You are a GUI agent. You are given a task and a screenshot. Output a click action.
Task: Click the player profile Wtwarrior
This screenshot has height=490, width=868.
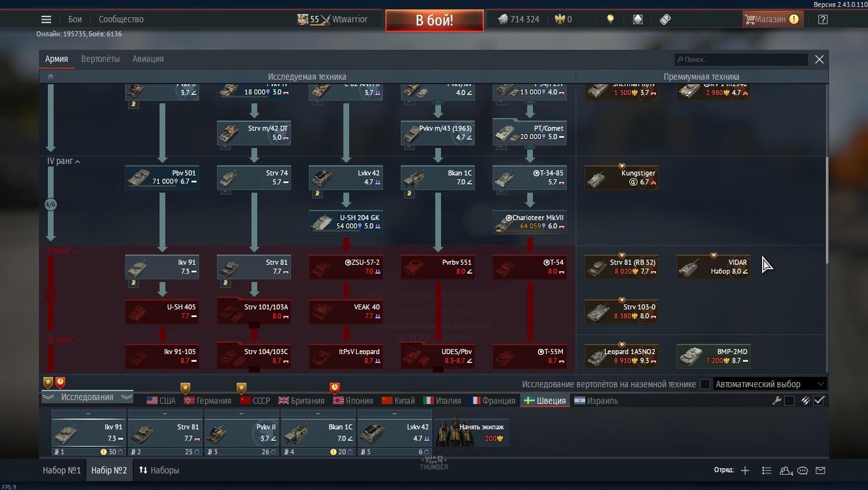[333, 19]
